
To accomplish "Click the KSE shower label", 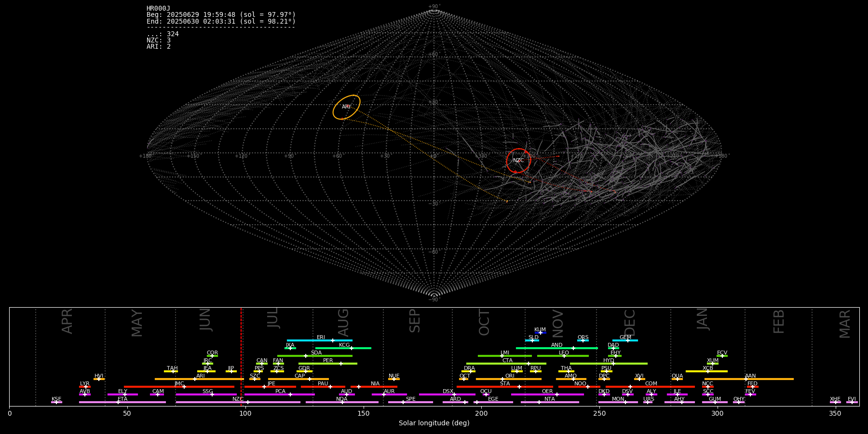I will [x=56, y=399].
